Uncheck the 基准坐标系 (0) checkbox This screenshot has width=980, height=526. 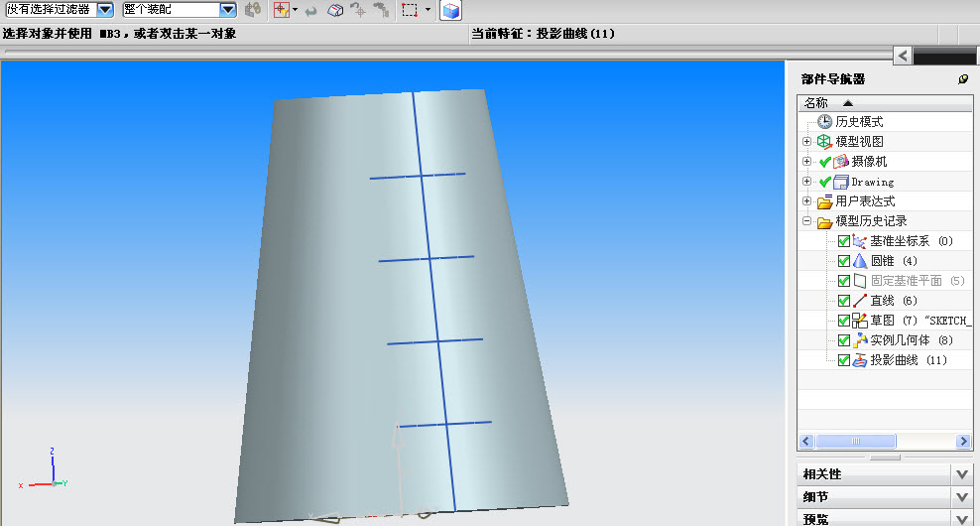coord(844,241)
